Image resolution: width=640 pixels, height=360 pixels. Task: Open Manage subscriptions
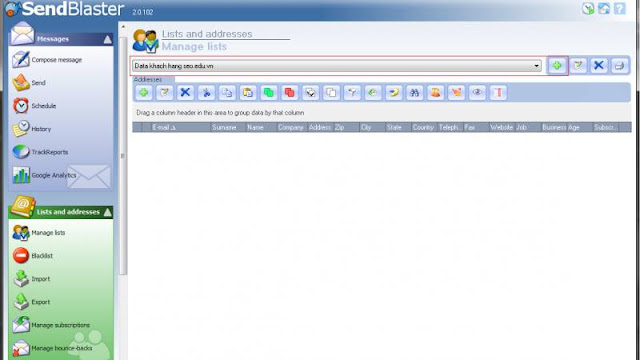point(51,325)
